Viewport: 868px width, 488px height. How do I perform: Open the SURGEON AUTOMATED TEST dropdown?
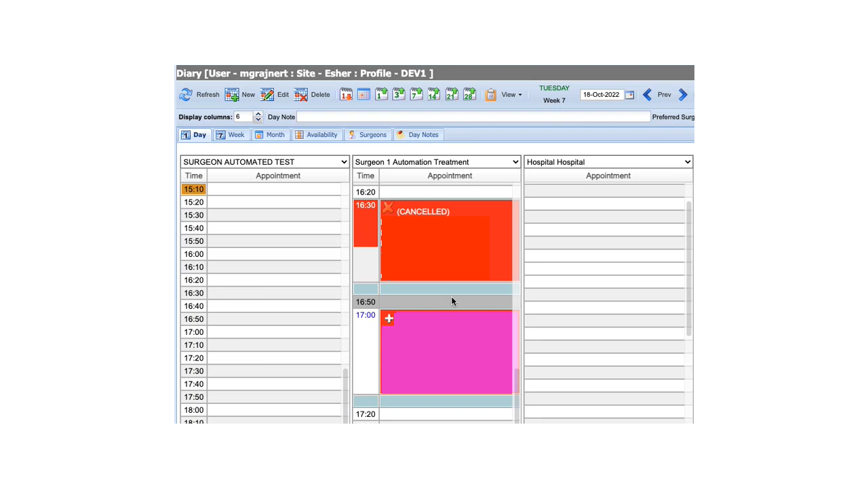(265, 162)
